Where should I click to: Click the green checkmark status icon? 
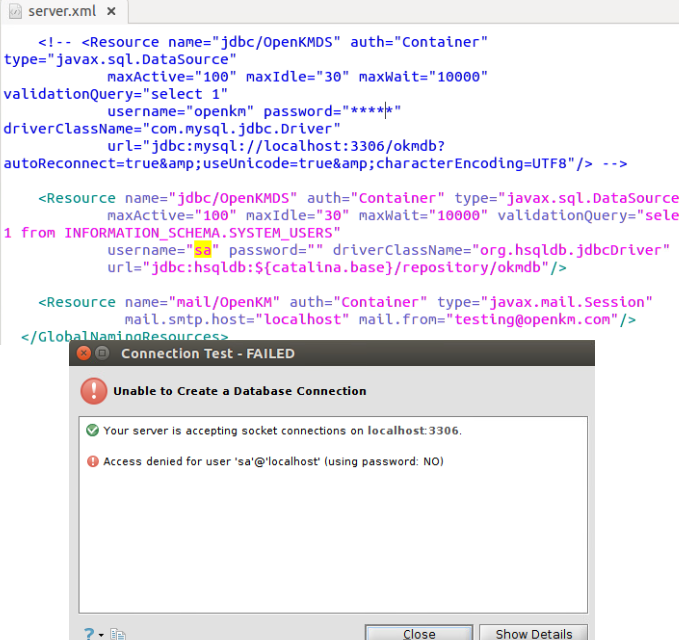click(x=92, y=430)
